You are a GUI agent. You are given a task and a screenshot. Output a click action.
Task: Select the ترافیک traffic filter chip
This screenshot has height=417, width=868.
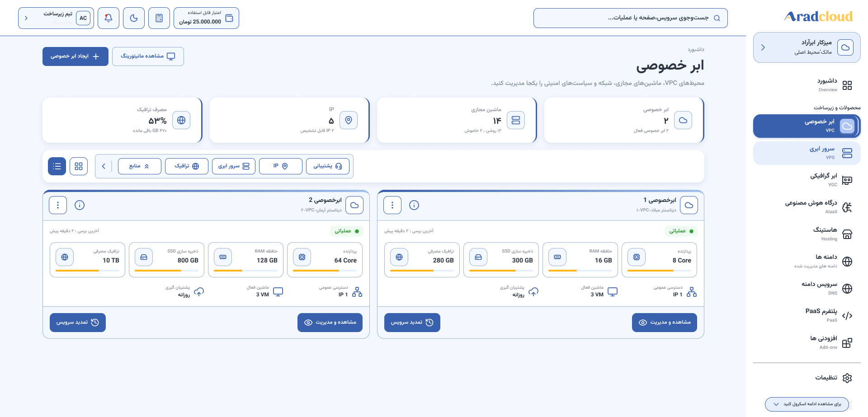(187, 166)
